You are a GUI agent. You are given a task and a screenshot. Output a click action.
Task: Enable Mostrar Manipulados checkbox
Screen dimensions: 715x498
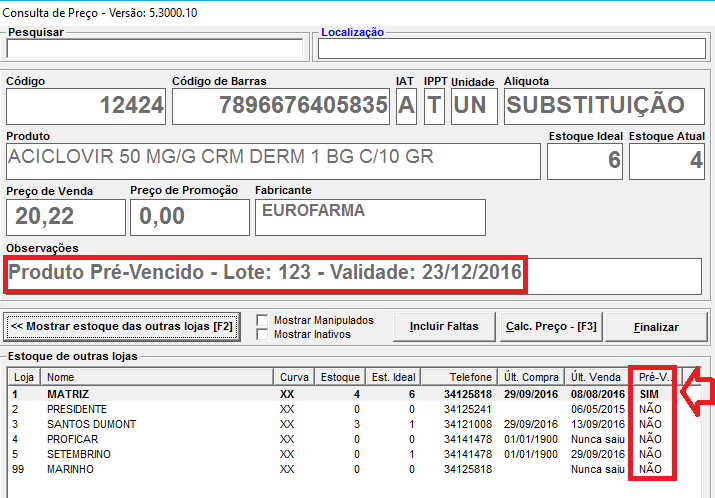263,321
